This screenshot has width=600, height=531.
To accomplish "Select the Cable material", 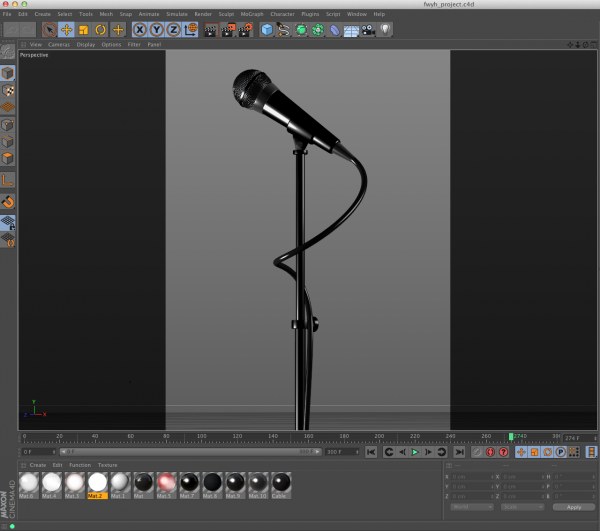I will pos(281,485).
